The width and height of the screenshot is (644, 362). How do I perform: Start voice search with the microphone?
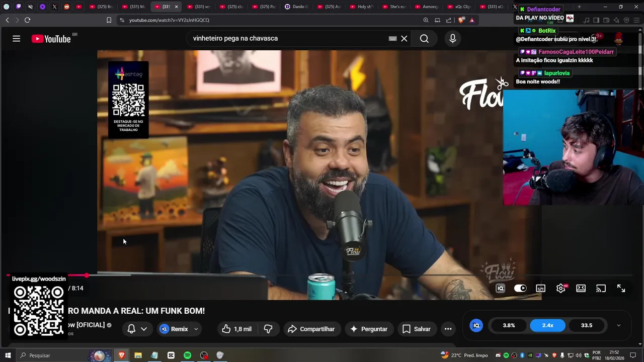tap(453, 38)
